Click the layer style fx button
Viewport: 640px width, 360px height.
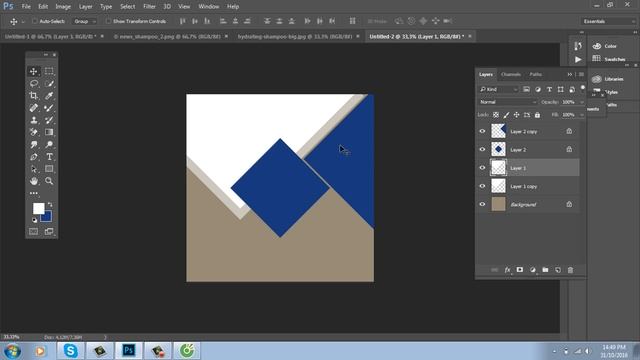507,270
